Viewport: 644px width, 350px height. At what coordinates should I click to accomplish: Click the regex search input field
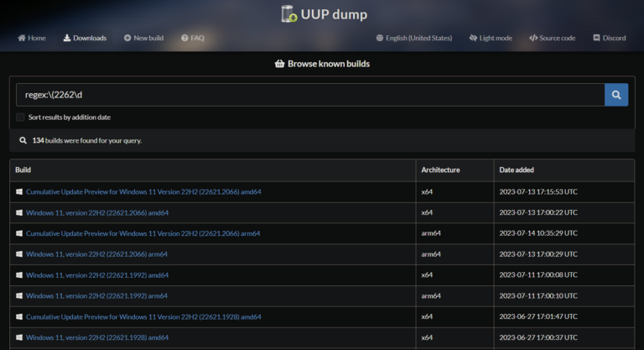(310, 95)
